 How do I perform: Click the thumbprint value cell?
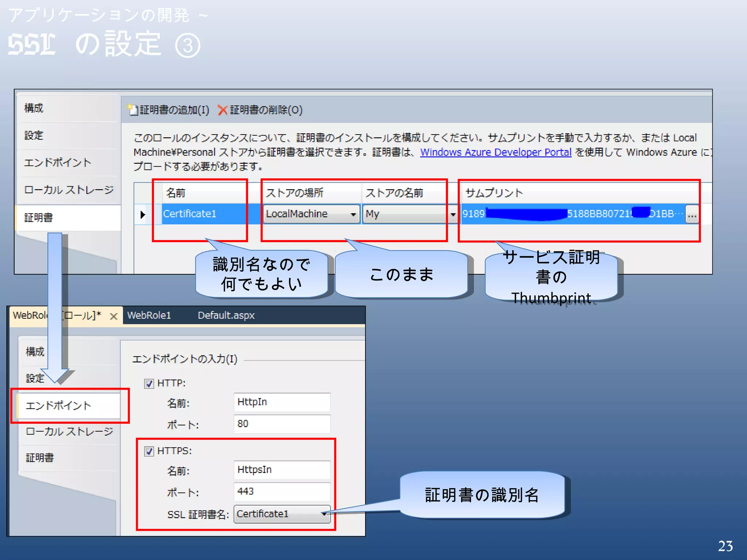pos(573,214)
